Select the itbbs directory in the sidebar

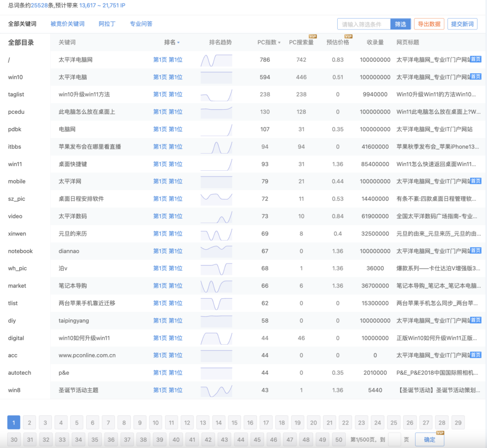pyautogui.click(x=15, y=146)
